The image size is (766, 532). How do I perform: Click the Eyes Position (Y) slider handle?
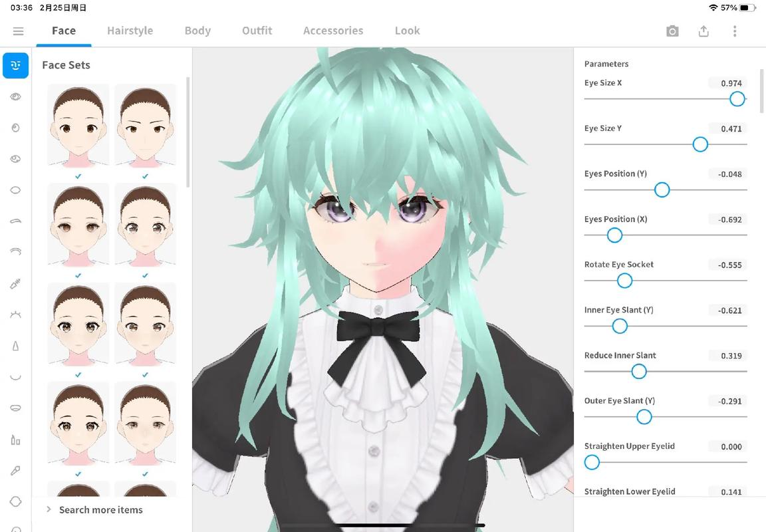662,190
